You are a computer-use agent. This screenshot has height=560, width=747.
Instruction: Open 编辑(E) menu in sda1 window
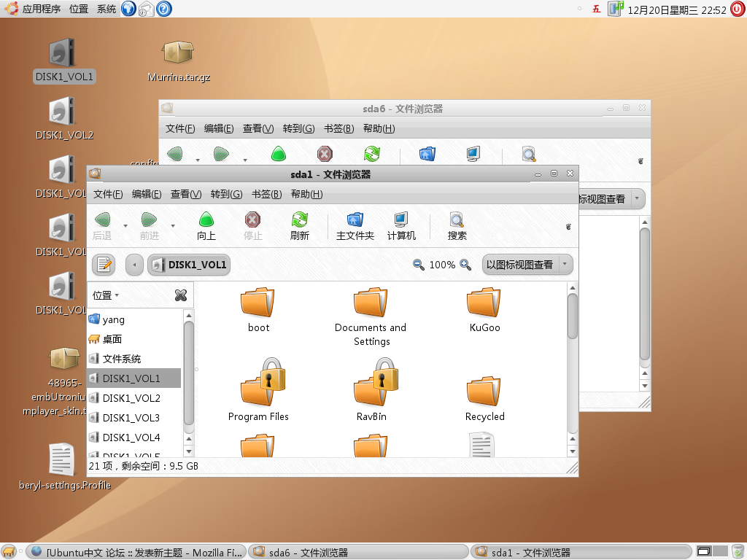[147, 194]
